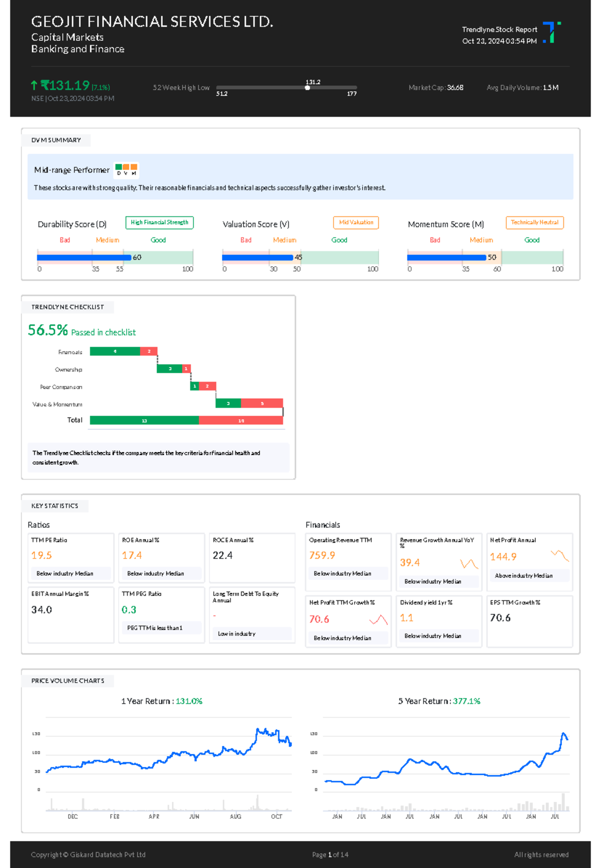The height and width of the screenshot is (868, 601).
Task: Click the Low in industry tag
Action: coord(251,634)
